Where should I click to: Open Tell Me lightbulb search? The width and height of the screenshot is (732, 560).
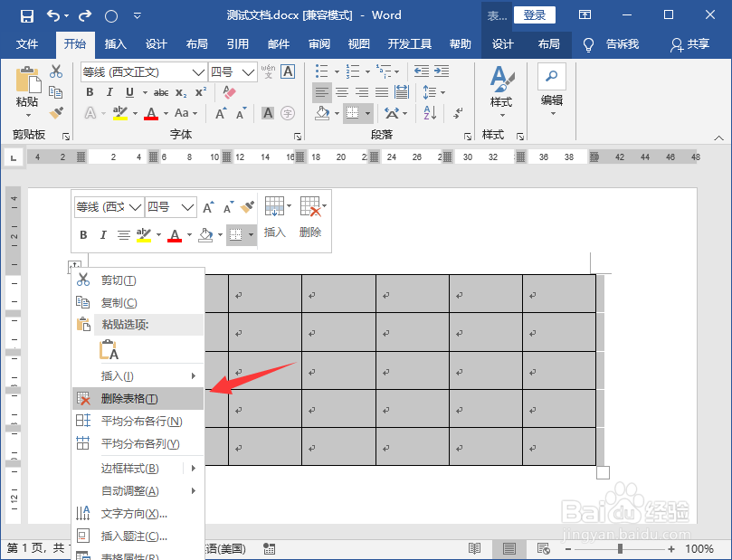tap(589, 44)
